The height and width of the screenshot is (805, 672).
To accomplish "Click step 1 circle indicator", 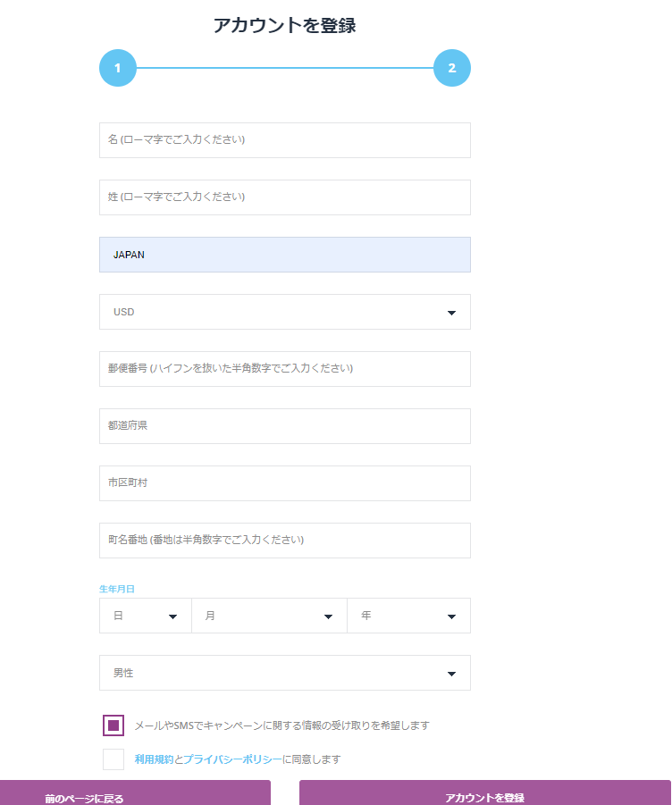I will point(117,68).
